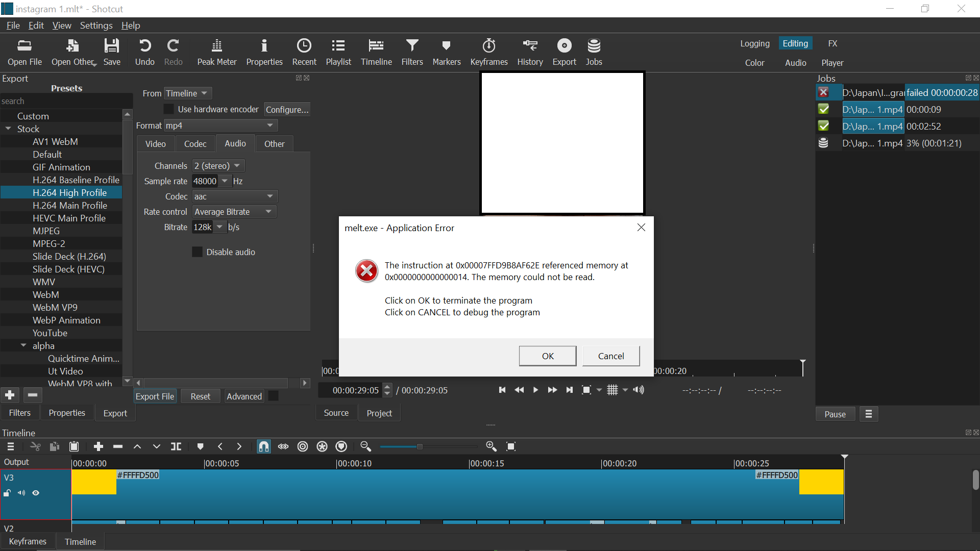The width and height of the screenshot is (980, 551).
Task: Click the timeline zoom slider handle
Action: coord(420,447)
